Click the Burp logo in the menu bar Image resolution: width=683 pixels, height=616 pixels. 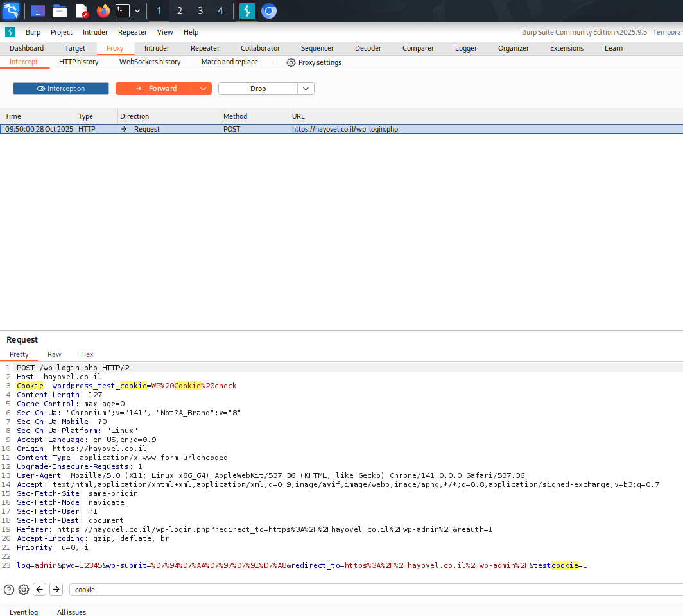(x=10, y=32)
